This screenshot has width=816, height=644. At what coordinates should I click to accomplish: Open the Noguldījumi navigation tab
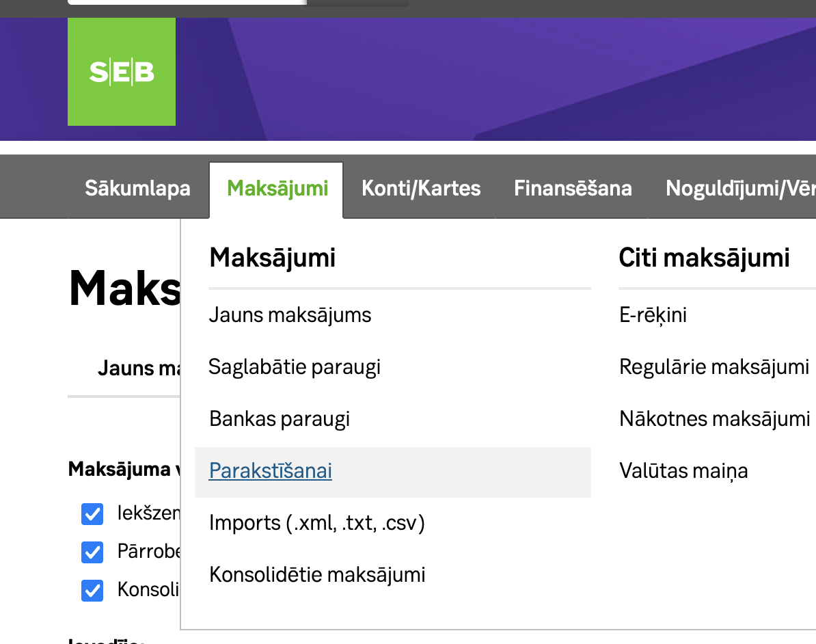(739, 188)
